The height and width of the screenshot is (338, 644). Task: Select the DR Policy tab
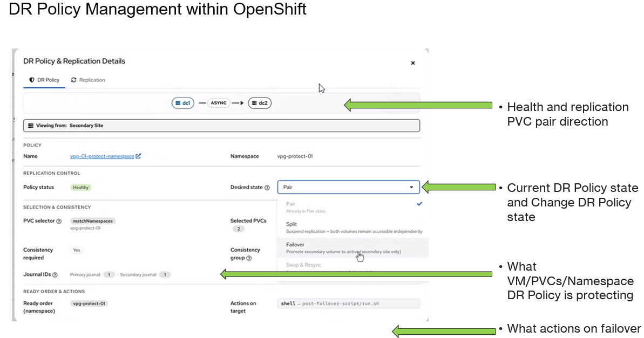[44, 80]
